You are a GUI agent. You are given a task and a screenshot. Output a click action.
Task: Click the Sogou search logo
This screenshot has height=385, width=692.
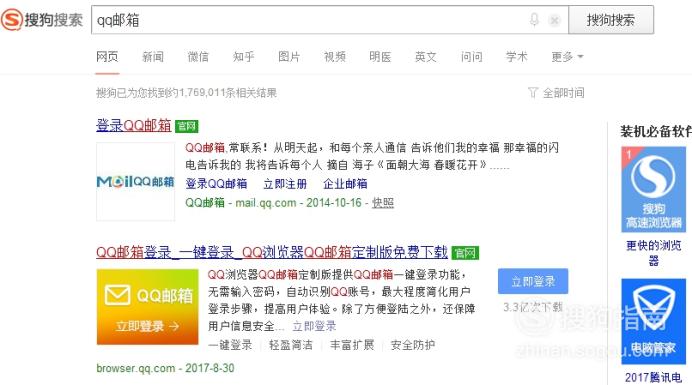coord(42,20)
